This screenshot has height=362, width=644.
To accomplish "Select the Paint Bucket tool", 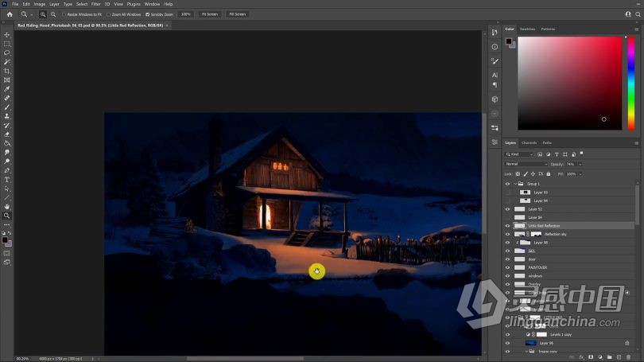I will tap(7, 143).
